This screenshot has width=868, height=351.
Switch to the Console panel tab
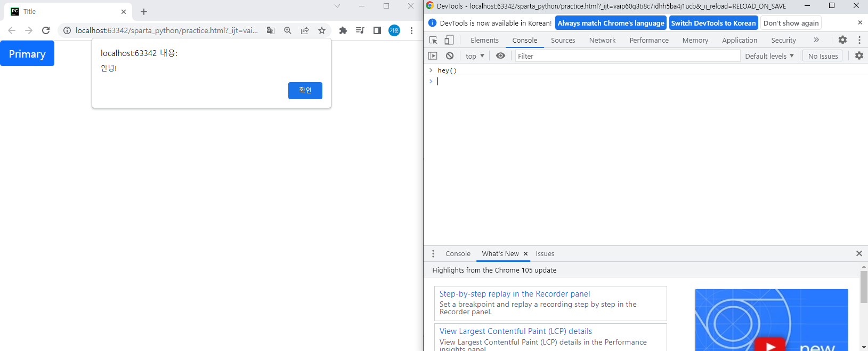tap(525, 40)
